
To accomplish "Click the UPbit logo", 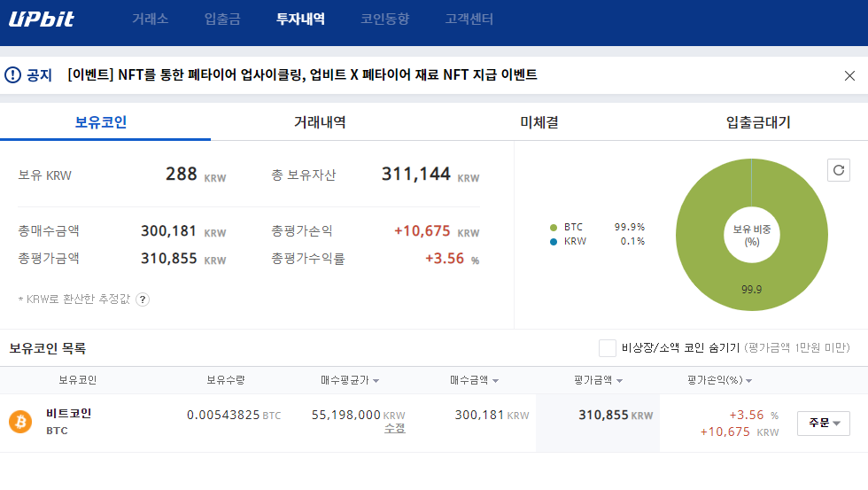I will [42, 19].
